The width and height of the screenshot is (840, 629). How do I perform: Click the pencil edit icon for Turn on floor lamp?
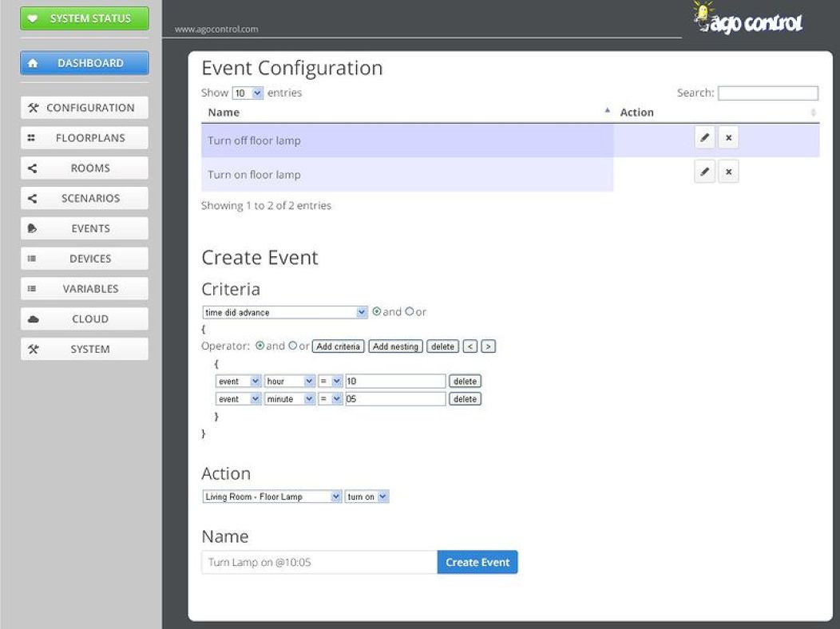[x=704, y=172]
